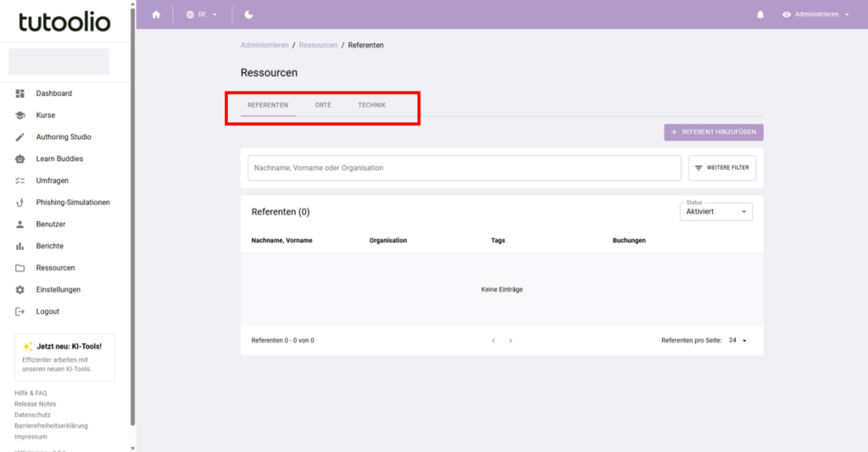Open Authoring Studio menu entry

64,137
